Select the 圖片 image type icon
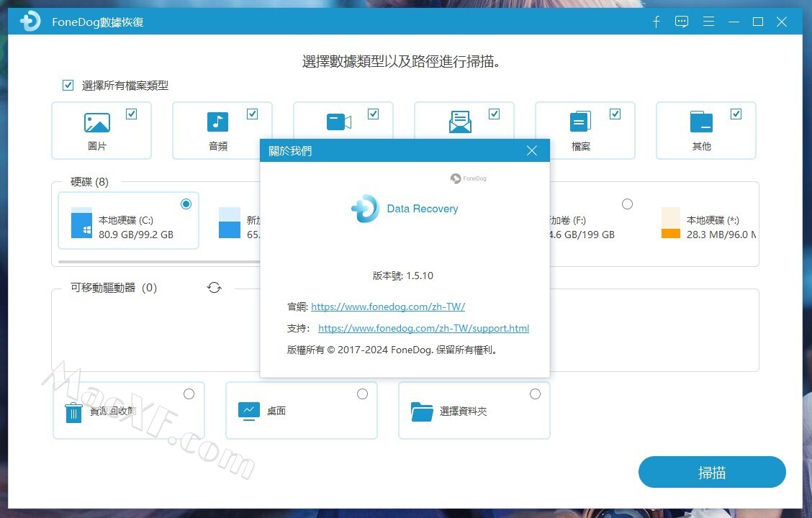The height and width of the screenshot is (518, 812). coord(97,122)
